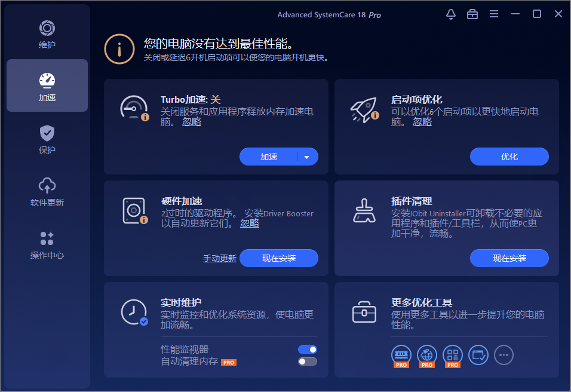Open the hamburger menu icon
This screenshot has width=571, height=392.
click(494, 14)
